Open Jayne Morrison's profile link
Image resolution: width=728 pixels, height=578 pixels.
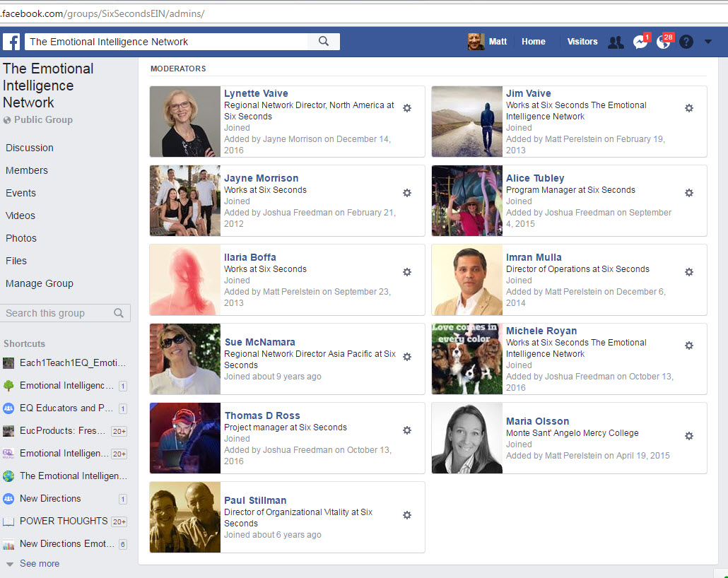point(262,178)
